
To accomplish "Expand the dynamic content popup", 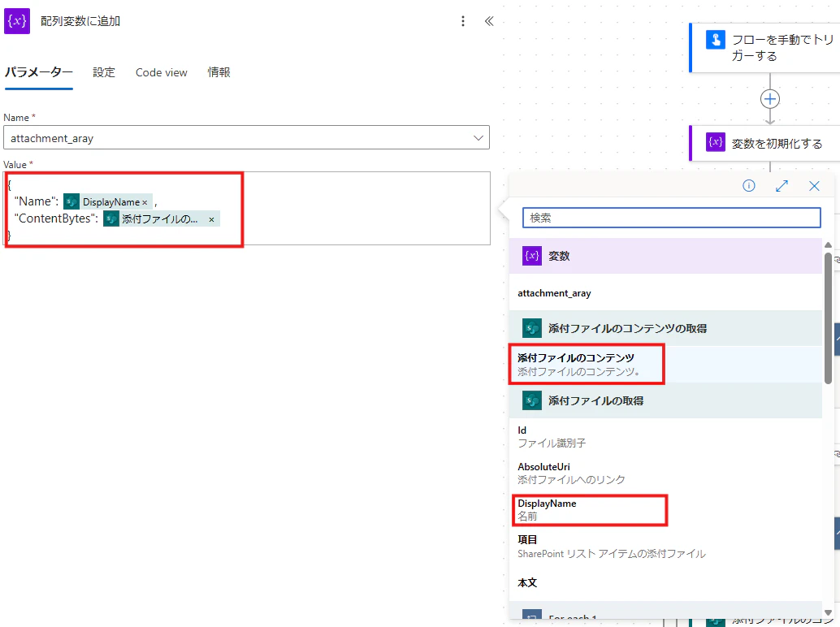I will (x=782, y=185).
